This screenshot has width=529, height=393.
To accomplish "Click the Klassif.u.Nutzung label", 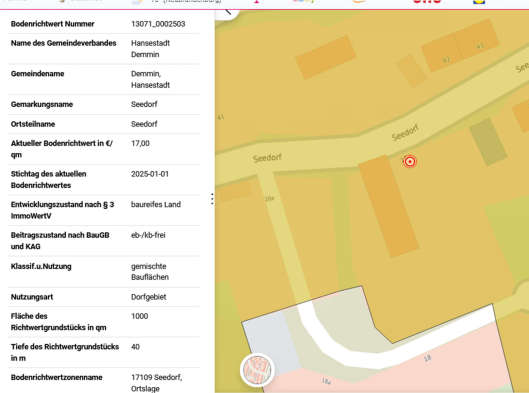I will click(41, 266).
